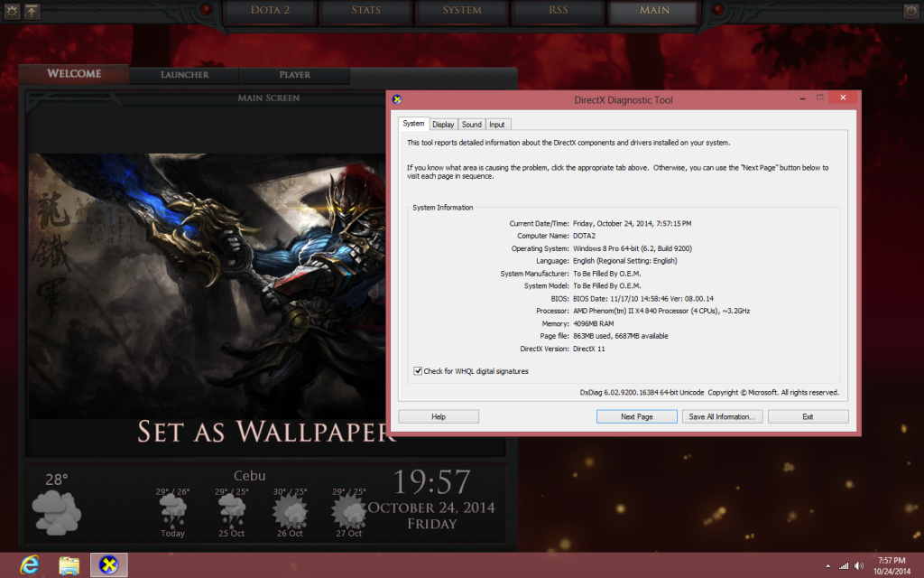Image resolution: width=924 pixels, height=578 pixels.
Task: Open Internet Explorer from the taskbar
Action: (x=30, y=565)
